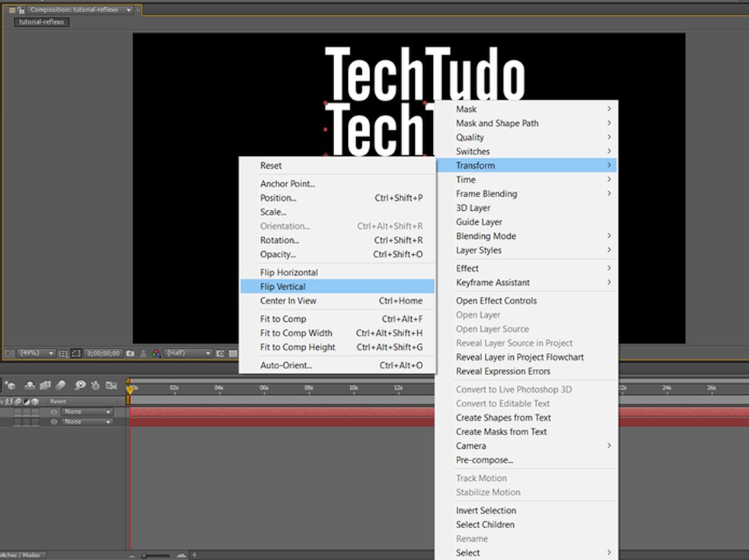The width and height of the screenshot is (749, 560).
Task: Click the zoom out mountains icon in timeline
Action: pos(132,555)
